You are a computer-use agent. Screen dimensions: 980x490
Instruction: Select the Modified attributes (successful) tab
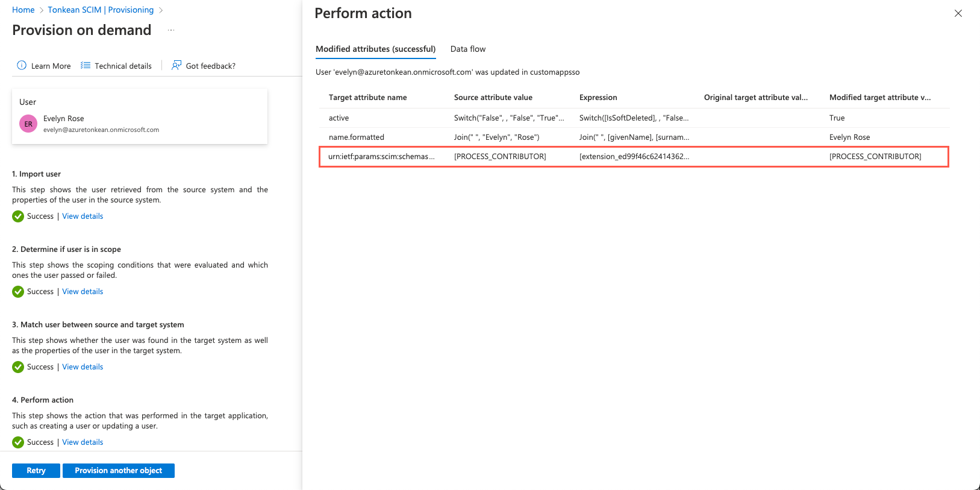point(375,49)
